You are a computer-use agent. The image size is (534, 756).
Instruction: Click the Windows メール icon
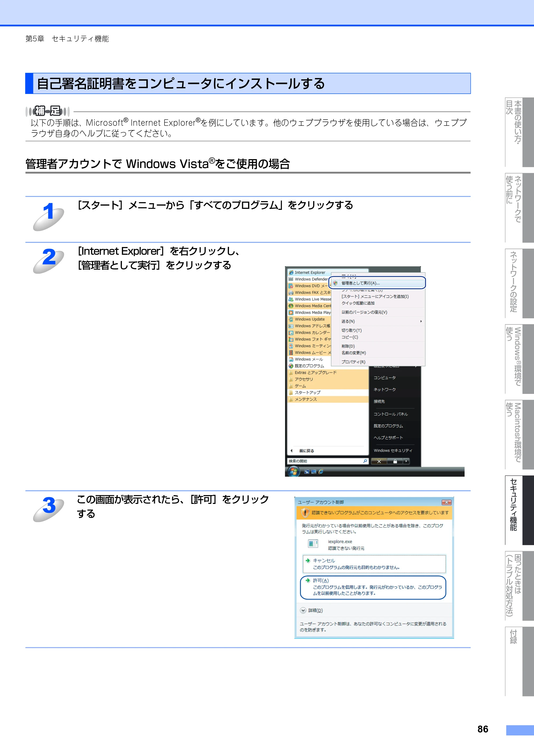291,359
